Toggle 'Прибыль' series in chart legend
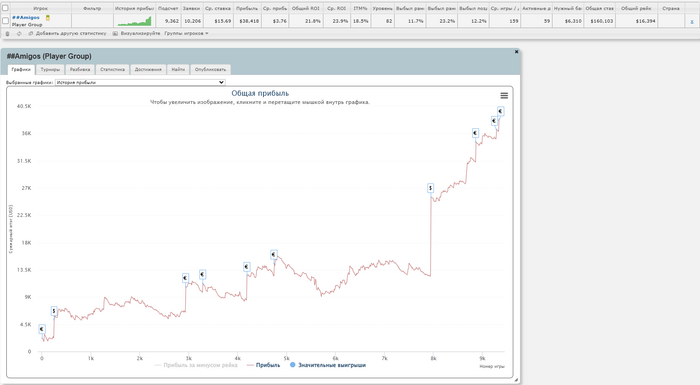Image resolution: width=700 pixels, height=385 pixels. (x=263, y=365)
